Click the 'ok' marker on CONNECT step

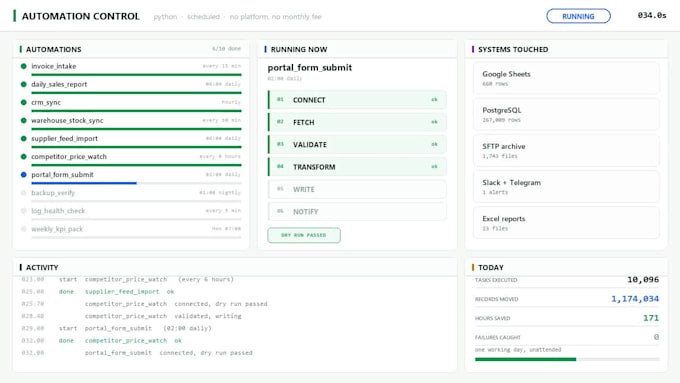click(x=434, y=100)
